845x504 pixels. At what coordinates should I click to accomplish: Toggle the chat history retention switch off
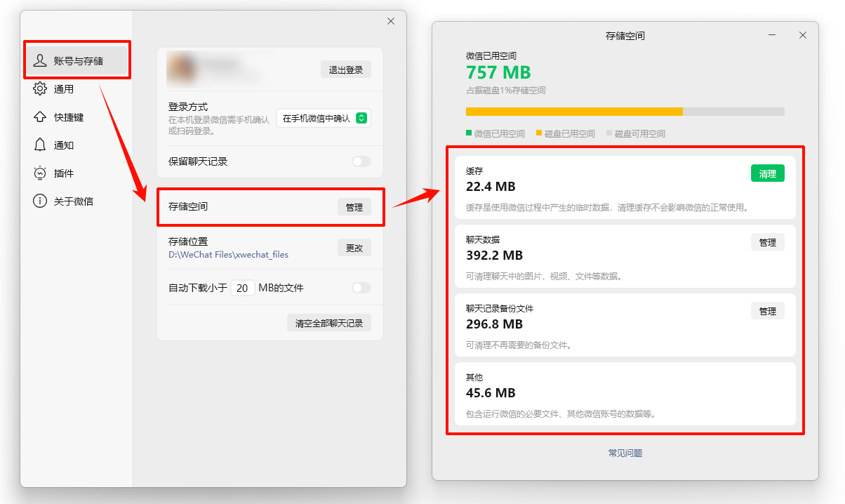click(x=361, y=161)
